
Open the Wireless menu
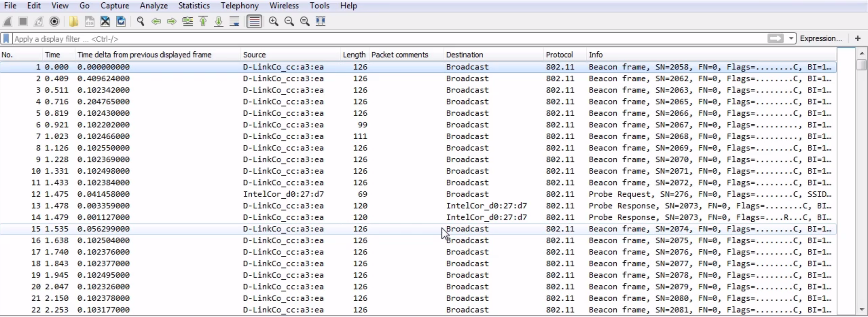pos(284,6)
